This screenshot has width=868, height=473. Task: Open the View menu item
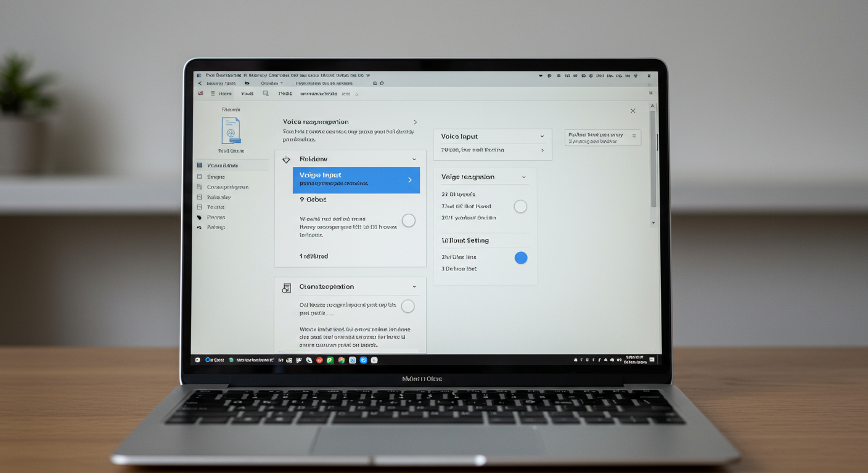click(x=247, y=93)
